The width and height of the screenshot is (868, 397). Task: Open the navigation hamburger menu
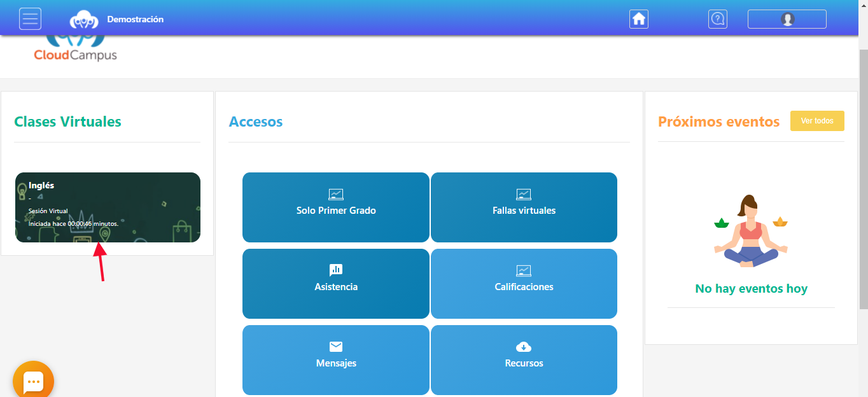[30, 18]
